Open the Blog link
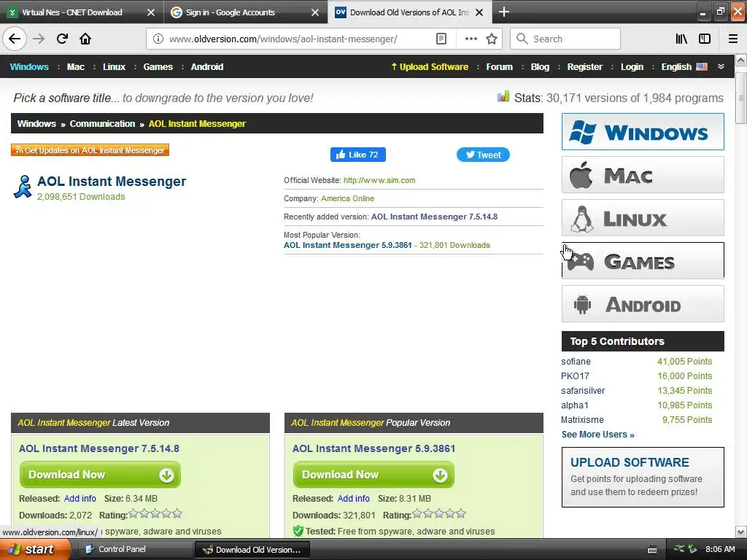Image resolution: width=747 pixels, height=560 pixels. coord(540,66)
